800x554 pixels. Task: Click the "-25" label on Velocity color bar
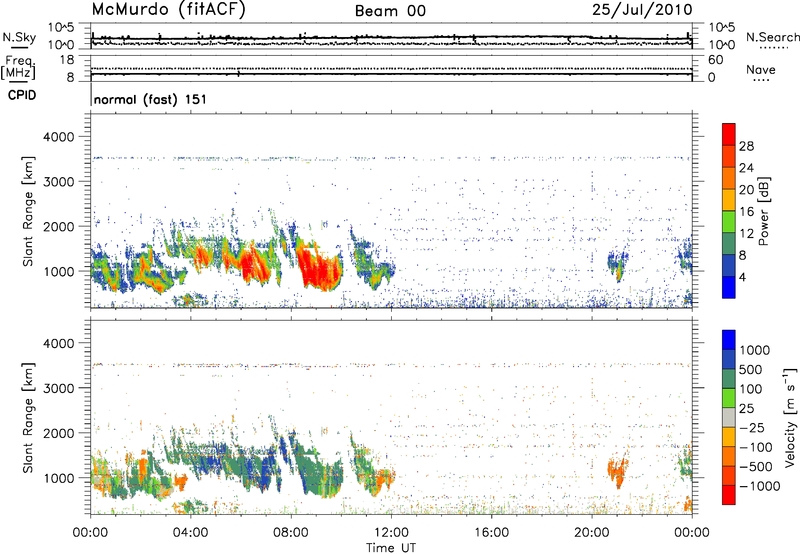[752, 428]
